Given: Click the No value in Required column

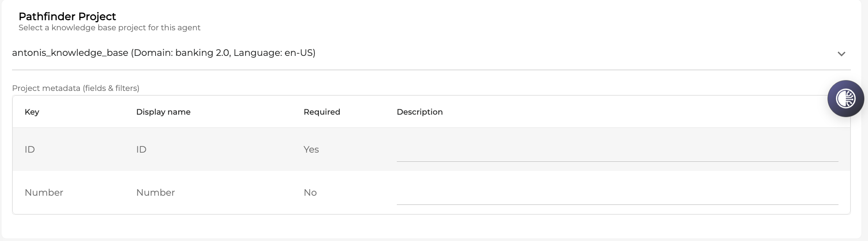Looking at the screenshot, I should 310,192.
